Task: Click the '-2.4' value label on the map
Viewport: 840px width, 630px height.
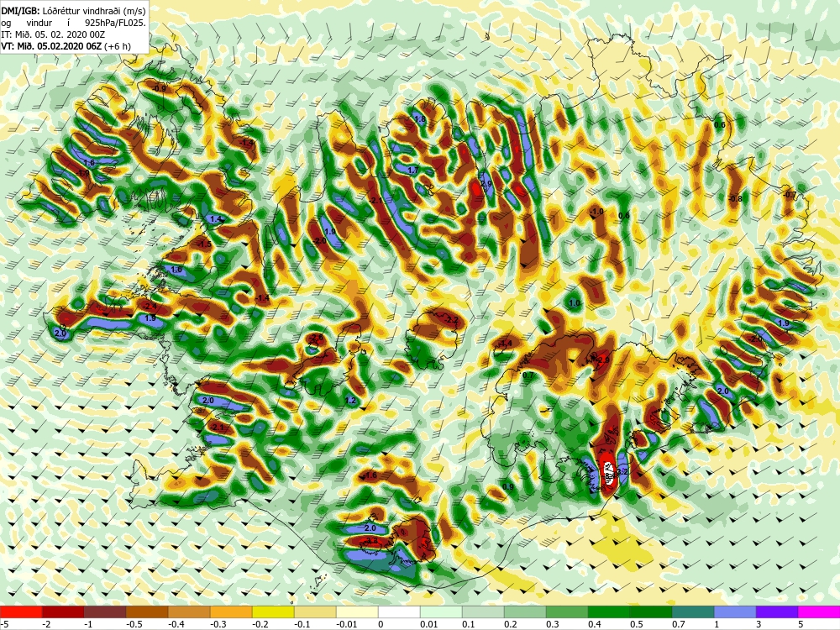Action: tap(150, 307)
